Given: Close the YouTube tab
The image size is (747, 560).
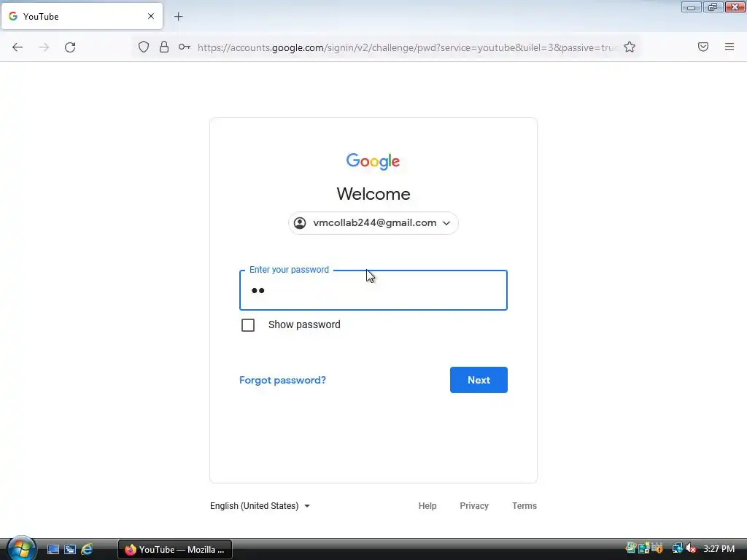Looking at the screenshot, I should pyautogui.click(x=151, y=16).
